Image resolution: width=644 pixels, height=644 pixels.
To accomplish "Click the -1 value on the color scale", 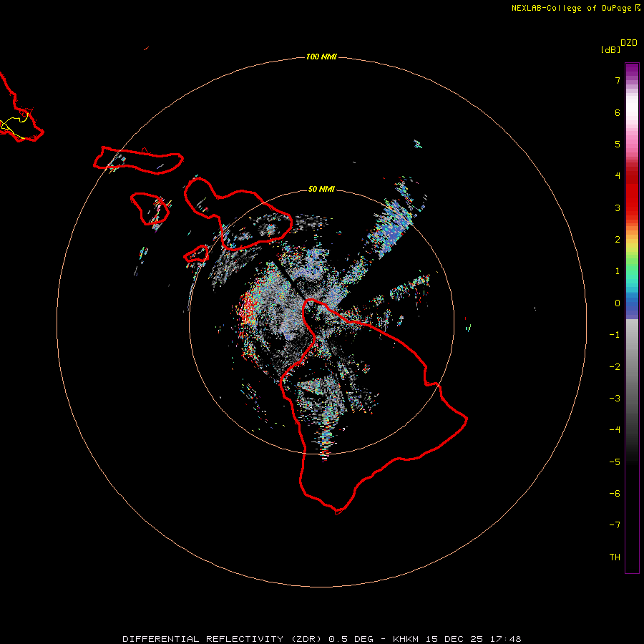I will click(x=615, y=335).
